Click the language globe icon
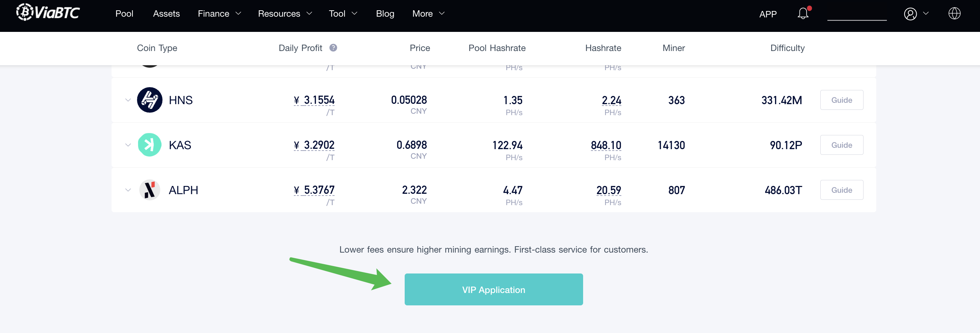Viewport: 980px width, 333px height. (x=954, y=13)
